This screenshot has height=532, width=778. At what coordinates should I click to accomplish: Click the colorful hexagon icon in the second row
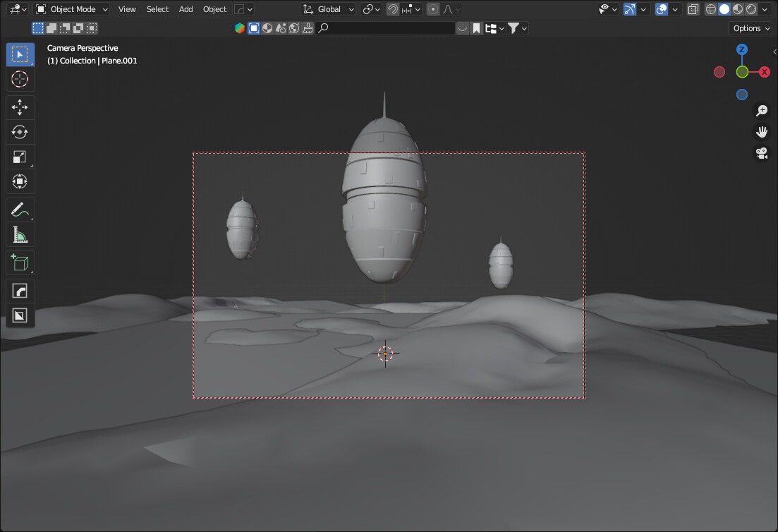[x=240, y=28]
